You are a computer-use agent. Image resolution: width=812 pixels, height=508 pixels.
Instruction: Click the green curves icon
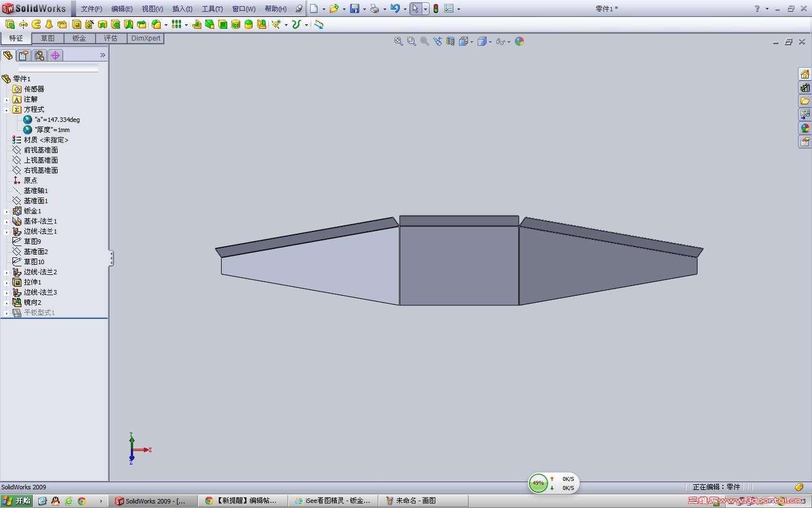pos(296,24)
